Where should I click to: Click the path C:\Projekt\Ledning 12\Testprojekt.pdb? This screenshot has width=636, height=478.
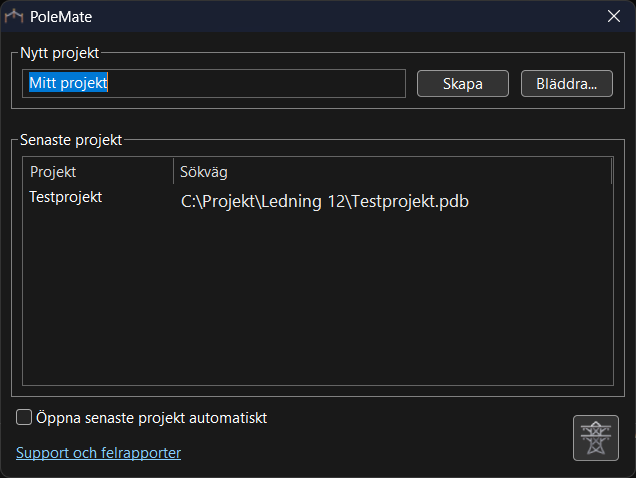pos(324,201)
